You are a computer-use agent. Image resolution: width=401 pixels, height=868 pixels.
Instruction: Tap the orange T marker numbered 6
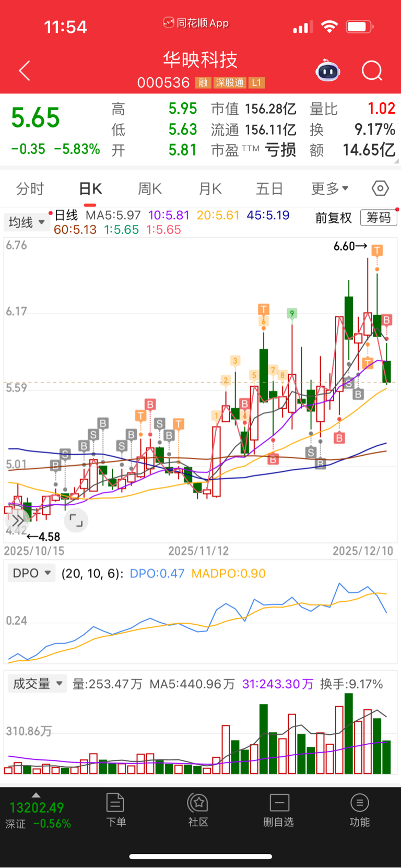point(264,310)
